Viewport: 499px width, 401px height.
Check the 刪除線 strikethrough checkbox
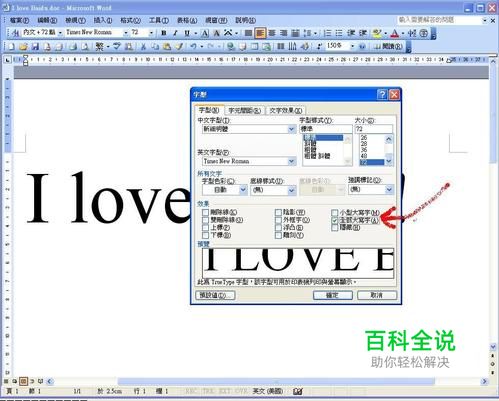[205, 212]
